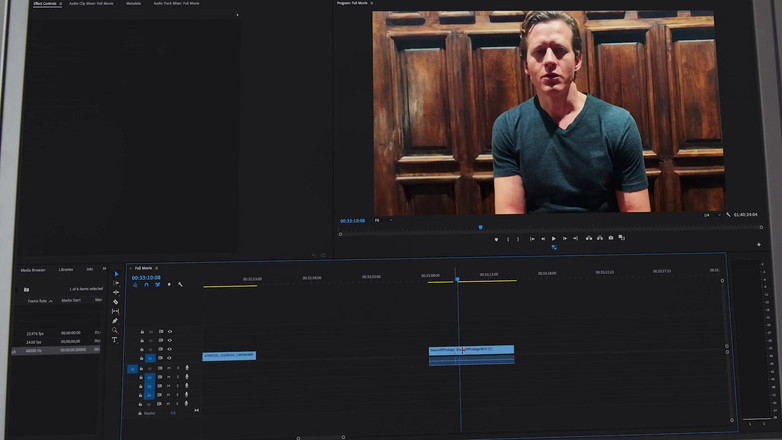Screen dimensions: 782x440
Task: Select the Type tool
Action: click(115, 340)
